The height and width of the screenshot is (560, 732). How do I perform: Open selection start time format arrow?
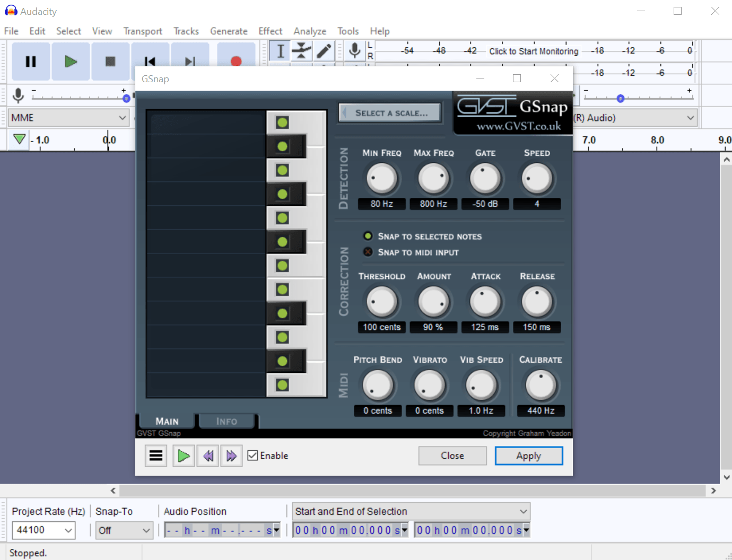coord(405,530)
